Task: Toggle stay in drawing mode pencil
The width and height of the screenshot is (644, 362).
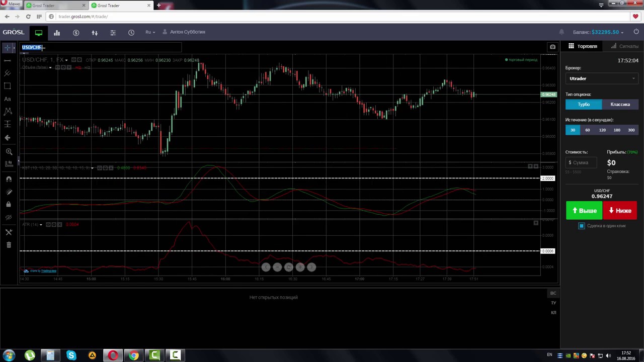Action: coord(9,192)
